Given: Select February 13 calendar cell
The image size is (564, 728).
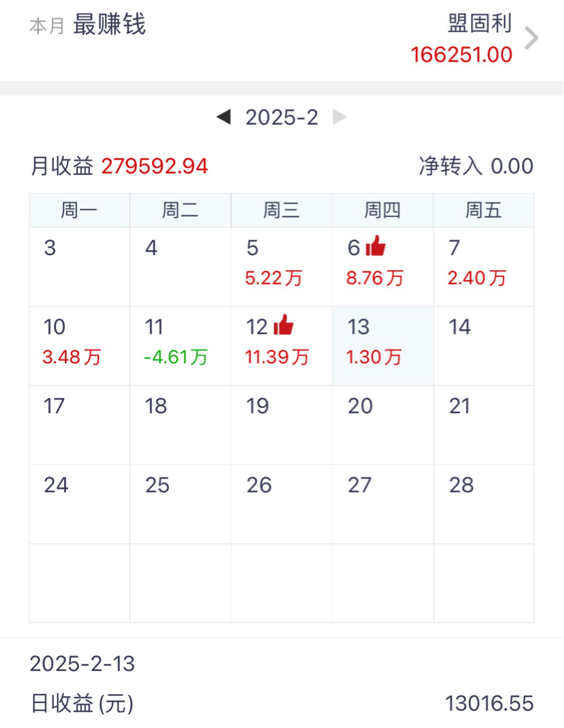Looking at the screenshot, I should [x=383, y=346].
